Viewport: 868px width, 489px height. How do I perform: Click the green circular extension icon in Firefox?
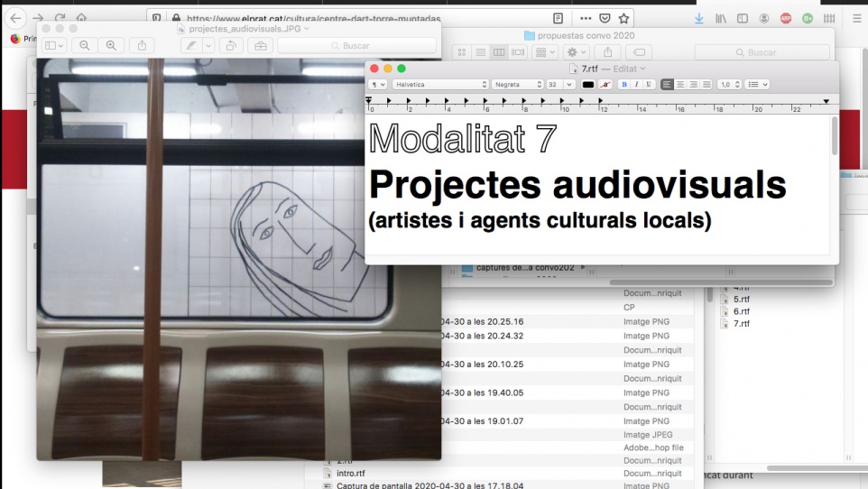tap(808, 18)
